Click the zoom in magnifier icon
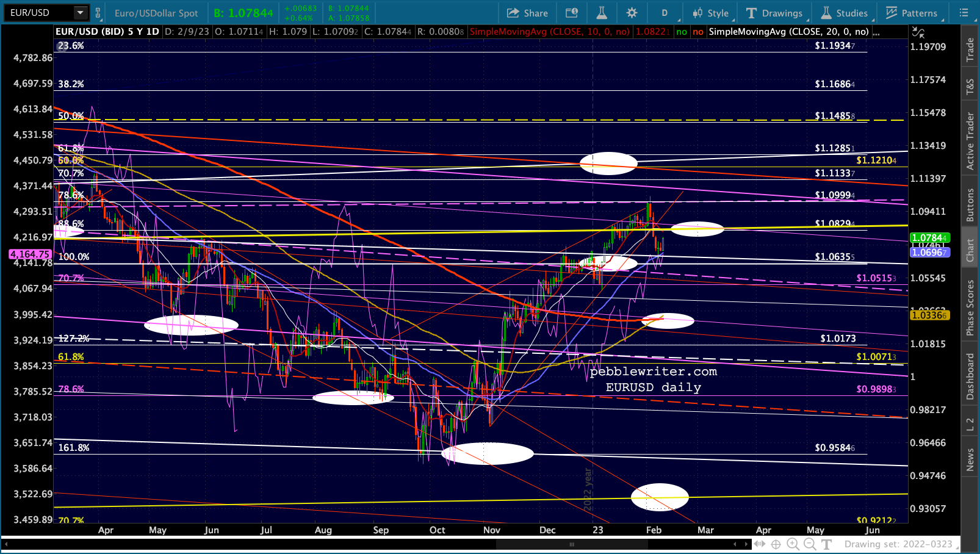The height and width of the screenshot is (554, 980). [793, 544]
